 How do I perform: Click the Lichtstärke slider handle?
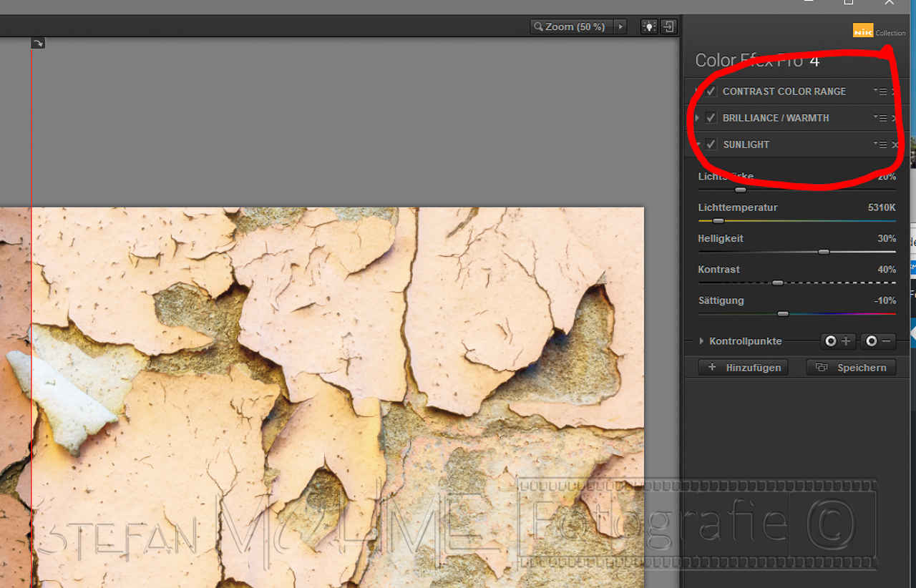(741, 190)
